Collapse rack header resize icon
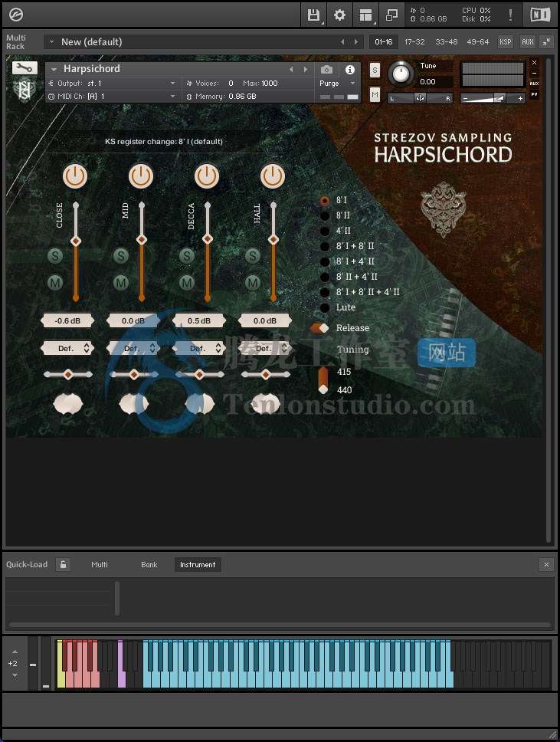560x742 pixels. click(546, 42)
